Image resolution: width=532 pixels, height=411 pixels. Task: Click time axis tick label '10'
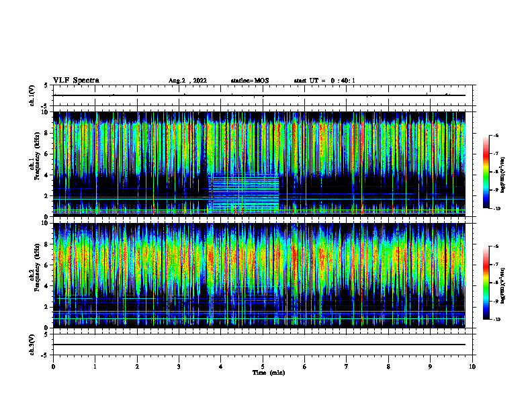pos(472,367)
